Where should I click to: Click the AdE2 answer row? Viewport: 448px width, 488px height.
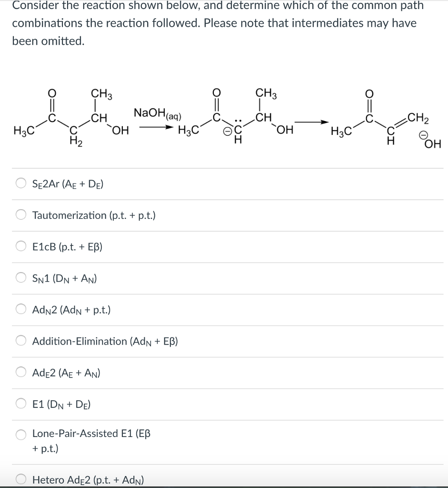(x=66, y=372)
